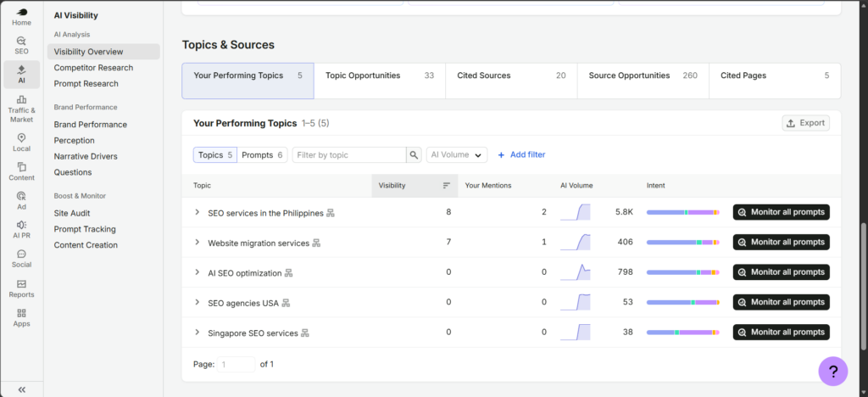Open Brand Performance menu item
The height and width of the screenshot is (397, 868).
pos(90,125)
